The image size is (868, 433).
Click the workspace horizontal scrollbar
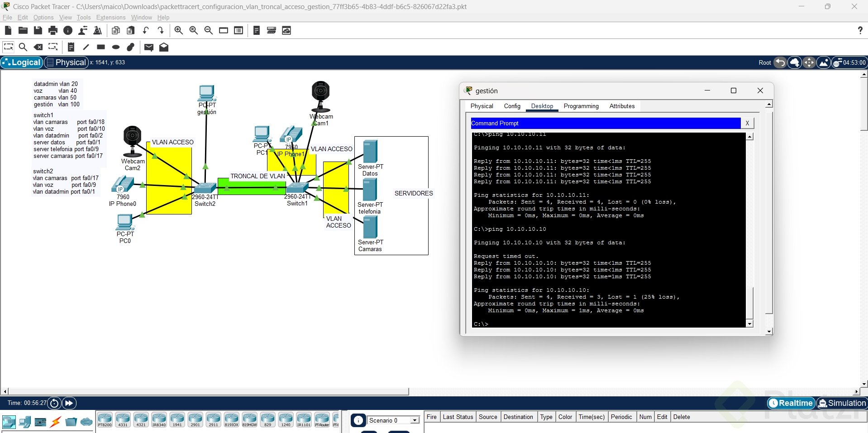[209, 391]
